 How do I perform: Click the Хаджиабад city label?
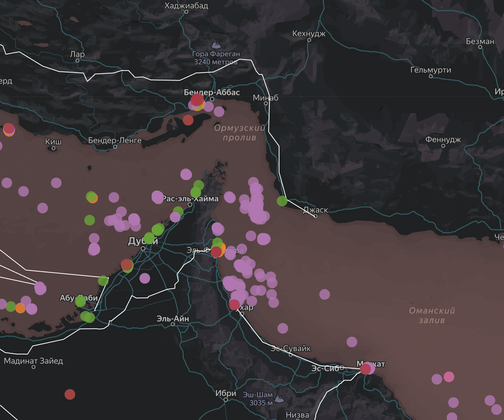(x=186, y=6)
